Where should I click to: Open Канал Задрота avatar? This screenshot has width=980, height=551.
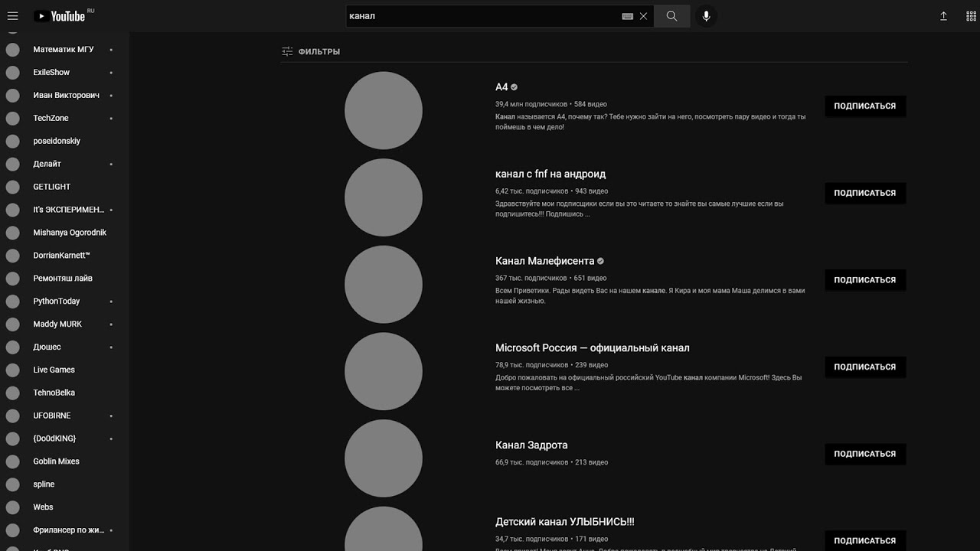coord(384,458)
